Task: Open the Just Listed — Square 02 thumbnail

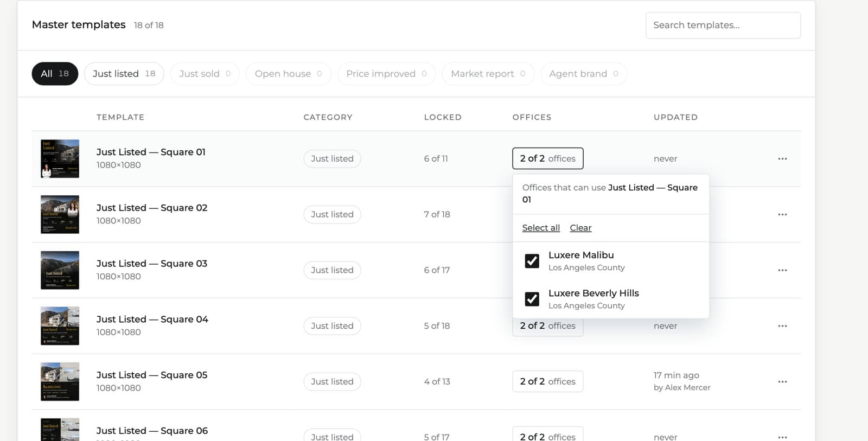Action: [x=60, y=214]
